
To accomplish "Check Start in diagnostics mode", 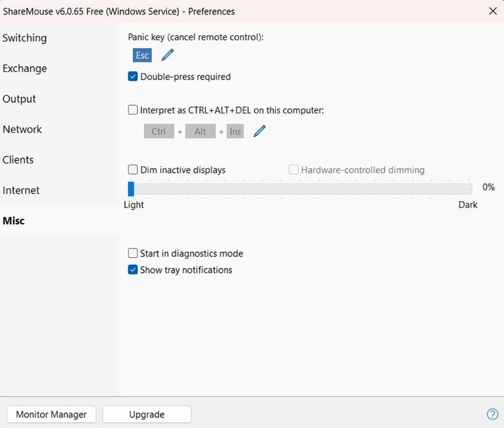I will pyautogui.click(x=133, y=253).
